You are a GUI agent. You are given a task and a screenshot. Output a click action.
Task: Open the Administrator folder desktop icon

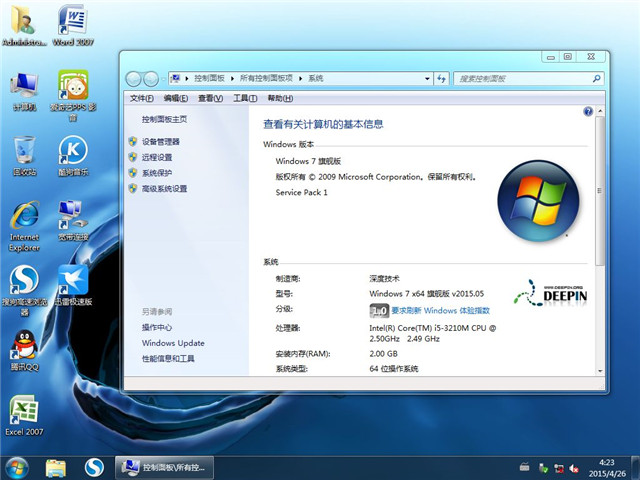23,24
